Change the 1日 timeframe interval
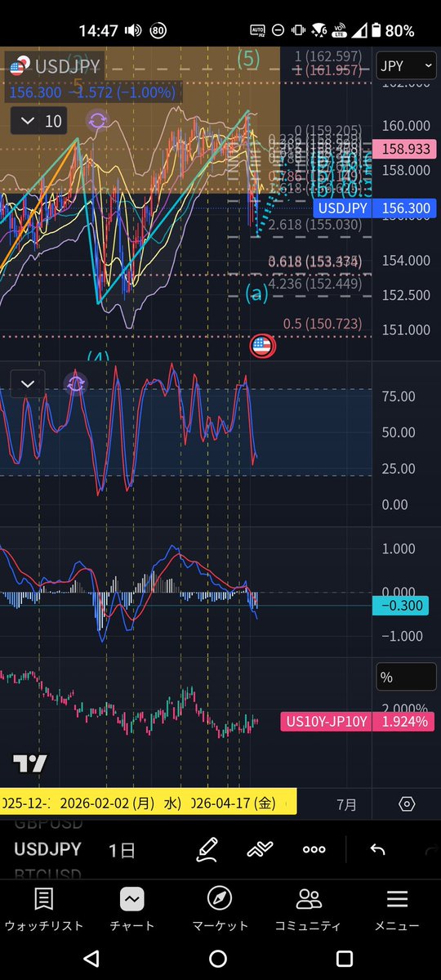The height and width of the screenshot is (980, 441). coord(122,849)
